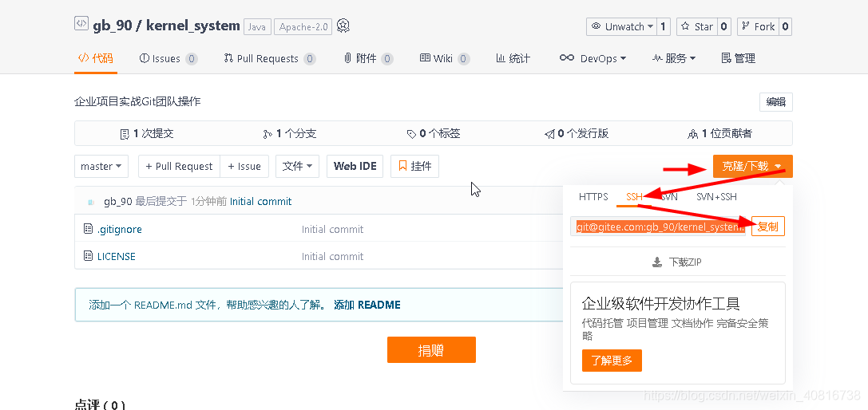Click the .gitignore file icon
868x410 pixels.
pos(88,228)
